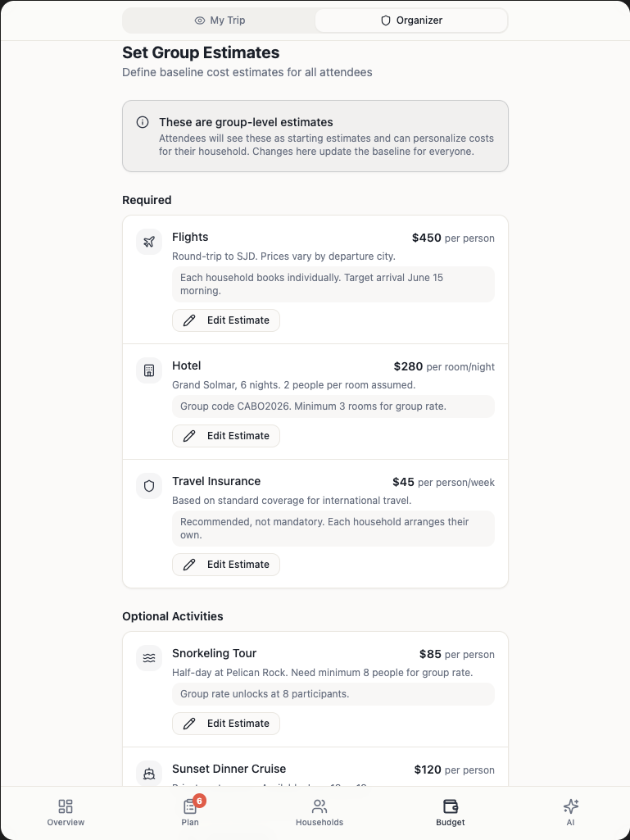Click the Hotel group code CABO2026 note
Image resolution: width=630 pixels, height=840 pixels.
313,406
